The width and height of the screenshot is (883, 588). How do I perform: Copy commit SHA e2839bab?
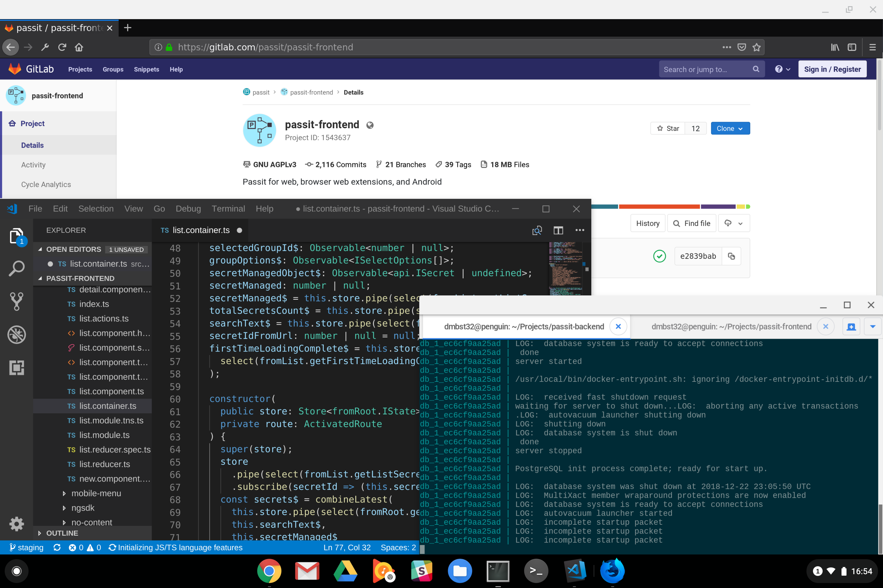(731, 256)
